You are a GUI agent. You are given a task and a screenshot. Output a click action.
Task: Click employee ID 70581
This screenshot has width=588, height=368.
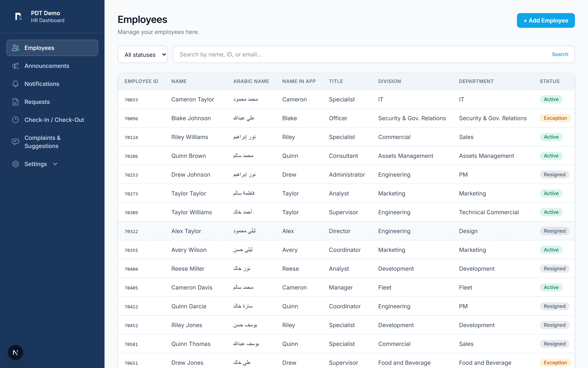(x=131, y=344)
